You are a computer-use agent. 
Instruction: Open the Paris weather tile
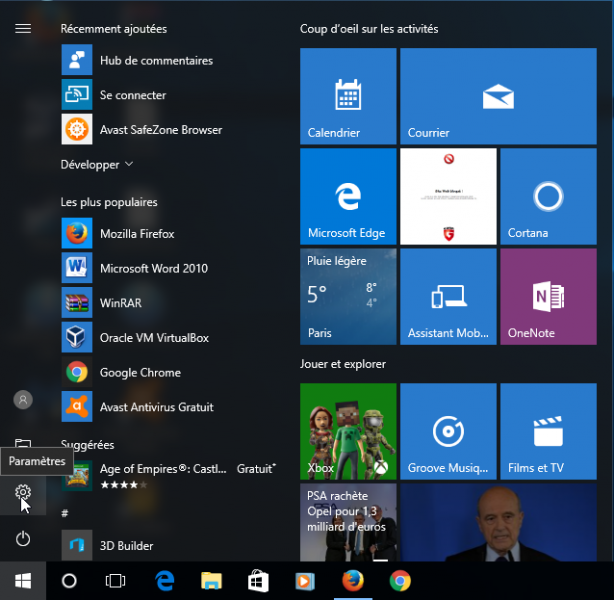point(348,296)
